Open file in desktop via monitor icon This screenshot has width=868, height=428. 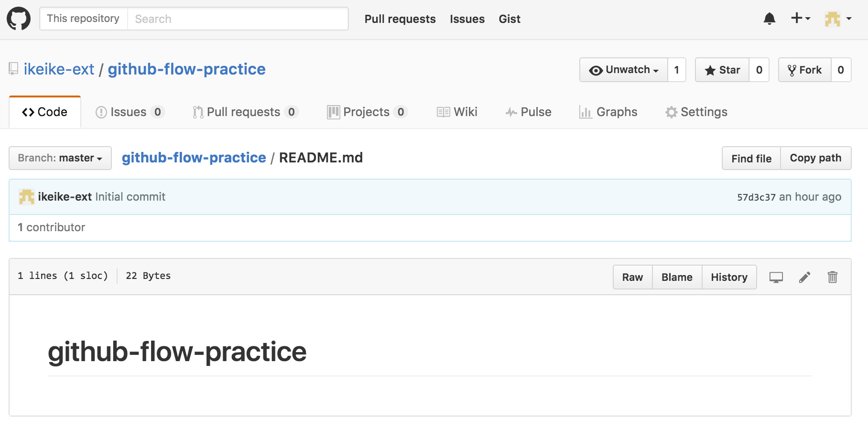tap(776, 277)
